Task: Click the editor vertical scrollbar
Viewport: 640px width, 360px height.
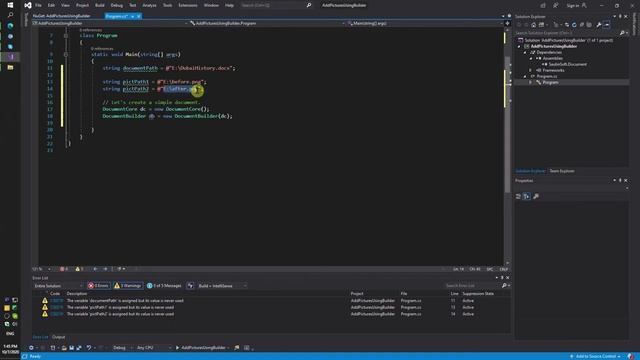Action: [508, 147]
